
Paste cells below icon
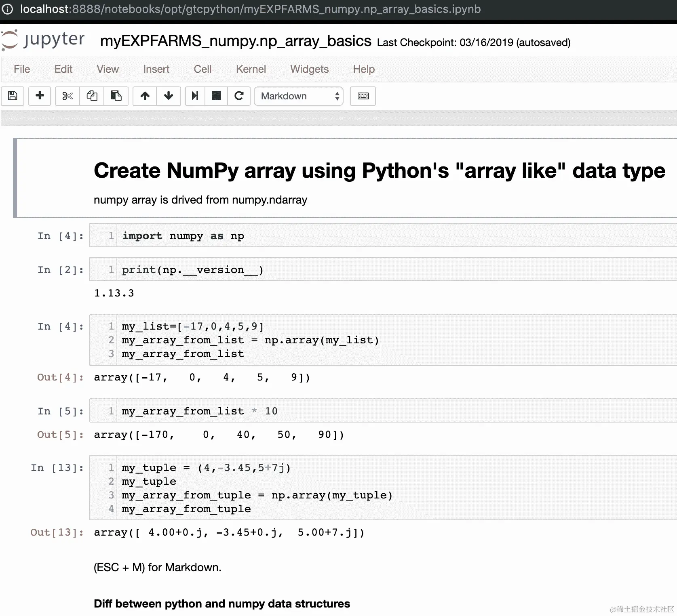coord(116,96)
